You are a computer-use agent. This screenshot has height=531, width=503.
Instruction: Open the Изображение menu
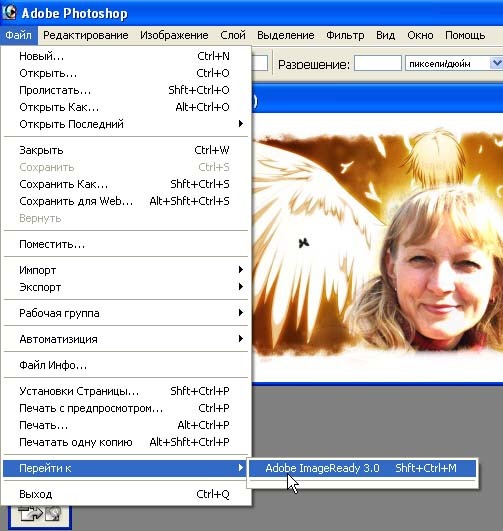174,35
